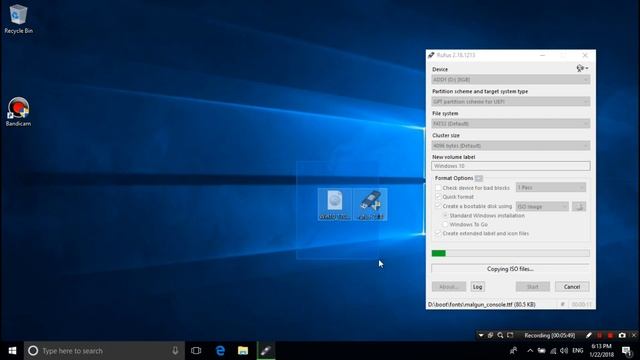Open the taskbar clock and date
The image size is (640, 360).
tap(602, 351)
